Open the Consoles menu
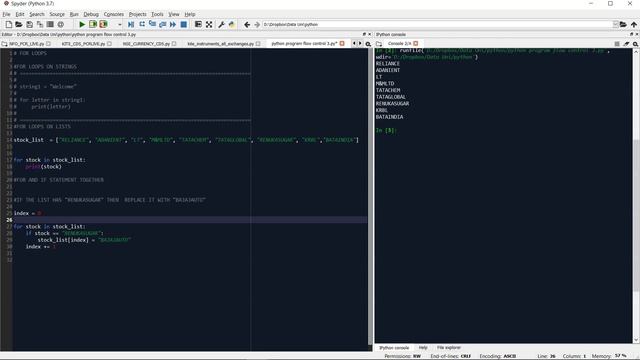The width and height of the screenshot is (640, 360). point(113,14)
